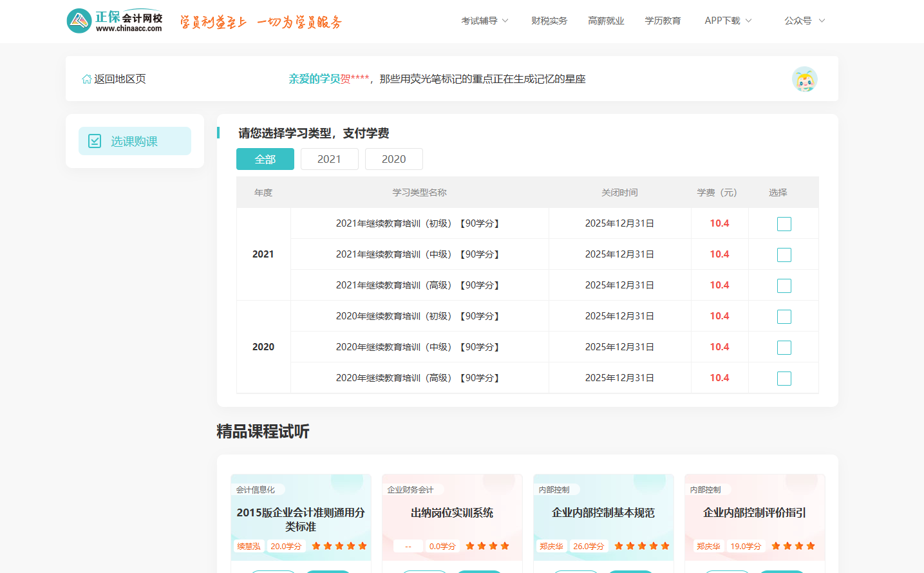This screenshot has width=924, height=573.
Task: Click the home icon beside 返回地区页
Action: (x=86, y=79)
